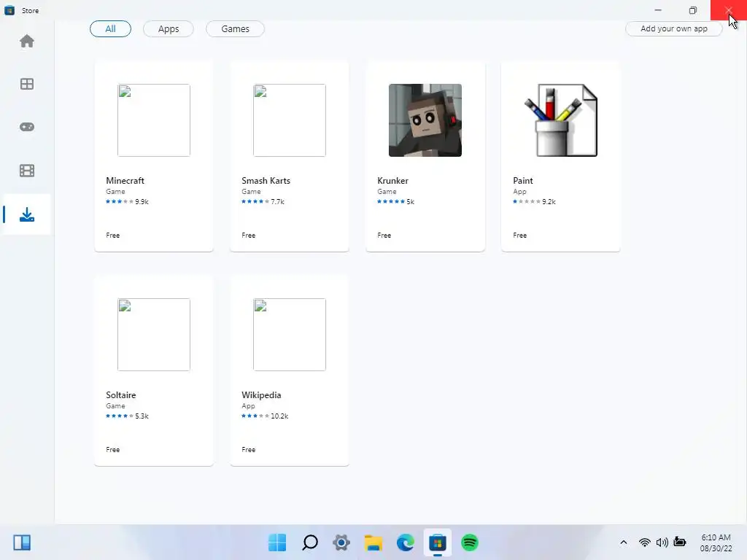Click the Smash Karts title text
Screen dimensions: 747x560
[x=266, y=181]
